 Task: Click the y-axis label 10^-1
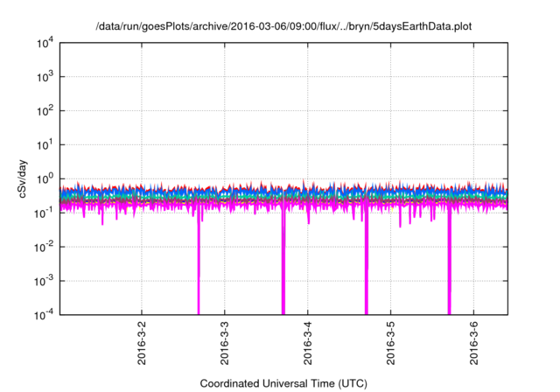click(44, 213)
